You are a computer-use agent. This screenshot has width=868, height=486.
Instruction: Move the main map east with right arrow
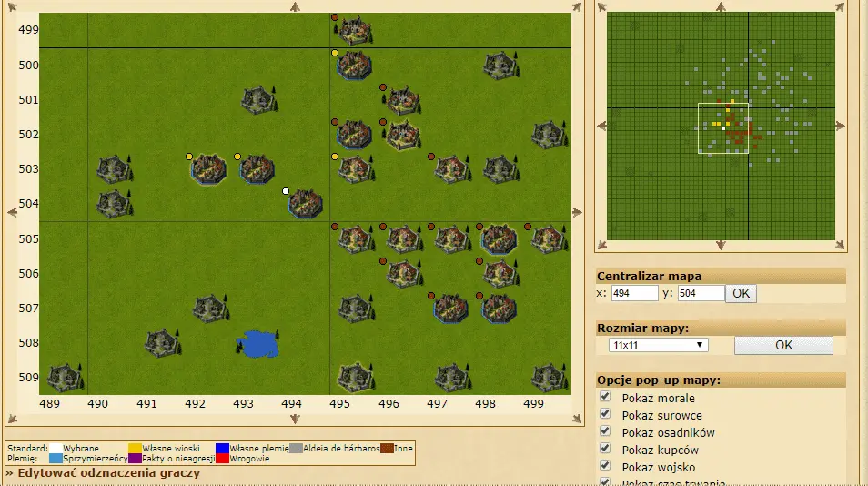(x=577, y=213)
